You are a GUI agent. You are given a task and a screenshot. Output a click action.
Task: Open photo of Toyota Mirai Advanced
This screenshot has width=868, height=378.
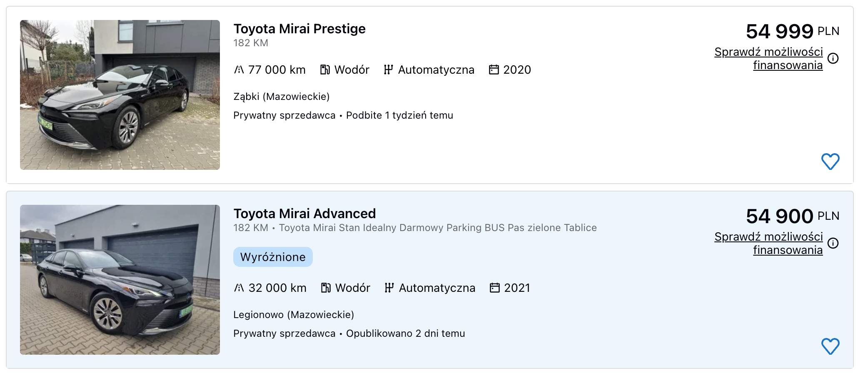tap(120, 280)
